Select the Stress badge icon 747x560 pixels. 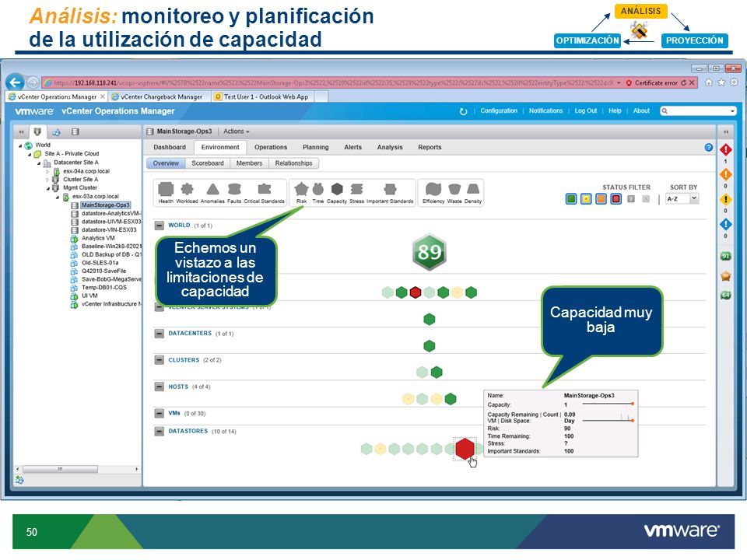[357, 189]
